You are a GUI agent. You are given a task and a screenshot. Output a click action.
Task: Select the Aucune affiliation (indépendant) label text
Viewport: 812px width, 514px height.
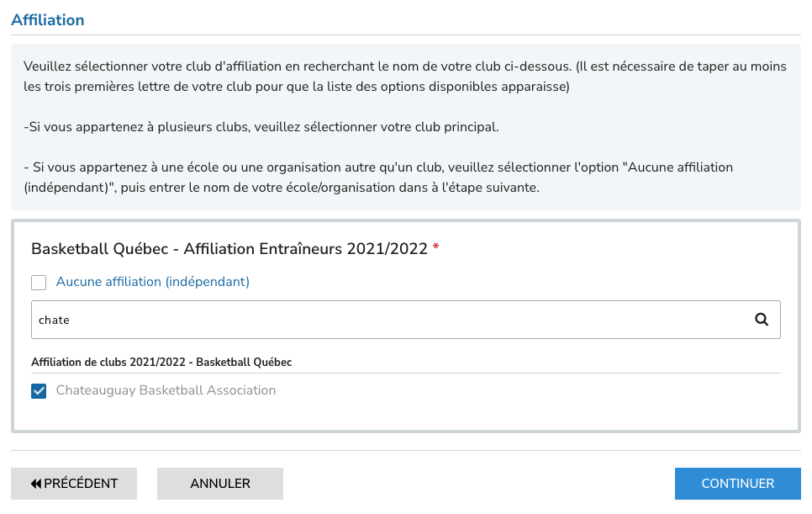[x=153, y=281]
